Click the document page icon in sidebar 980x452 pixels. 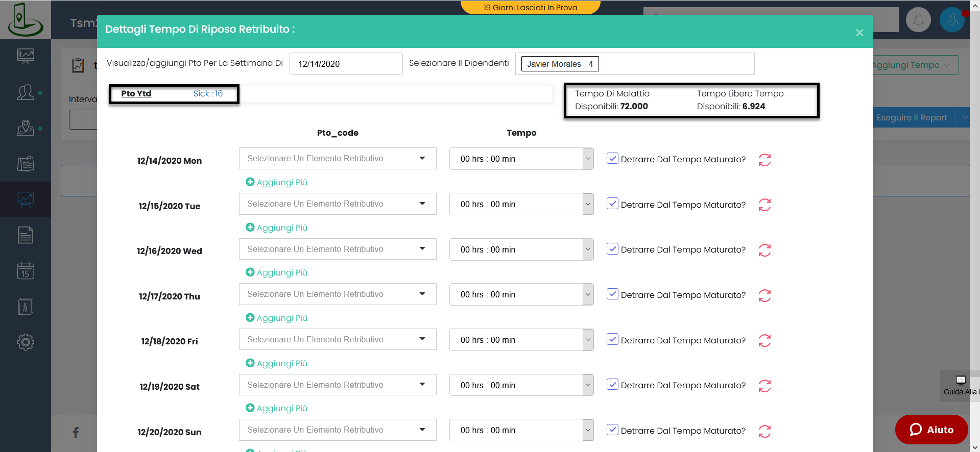point(26,235)
